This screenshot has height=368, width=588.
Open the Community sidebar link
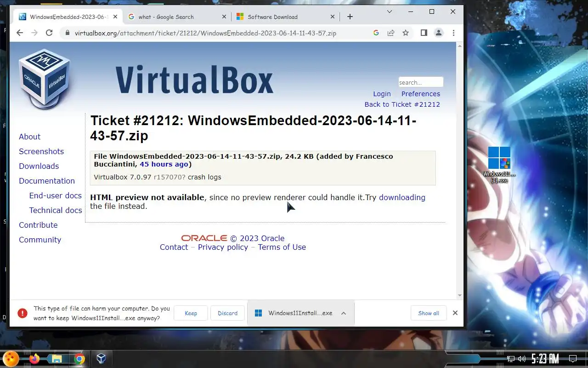point(40,240)
